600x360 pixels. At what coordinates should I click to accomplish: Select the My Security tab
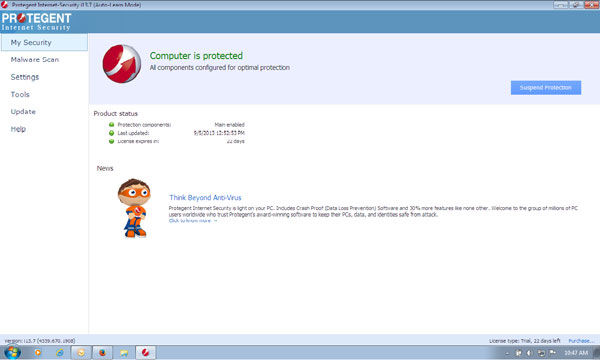44,42
